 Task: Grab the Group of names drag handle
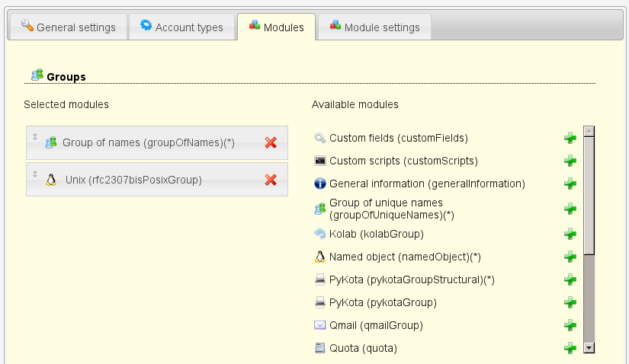pyautogui.click(x=34, y=137)
